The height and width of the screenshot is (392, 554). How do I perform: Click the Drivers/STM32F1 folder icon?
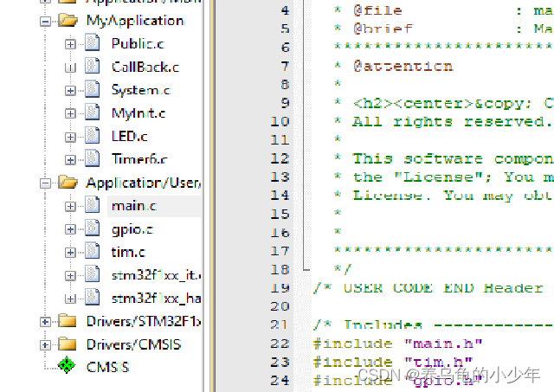[x=68, y=321]
